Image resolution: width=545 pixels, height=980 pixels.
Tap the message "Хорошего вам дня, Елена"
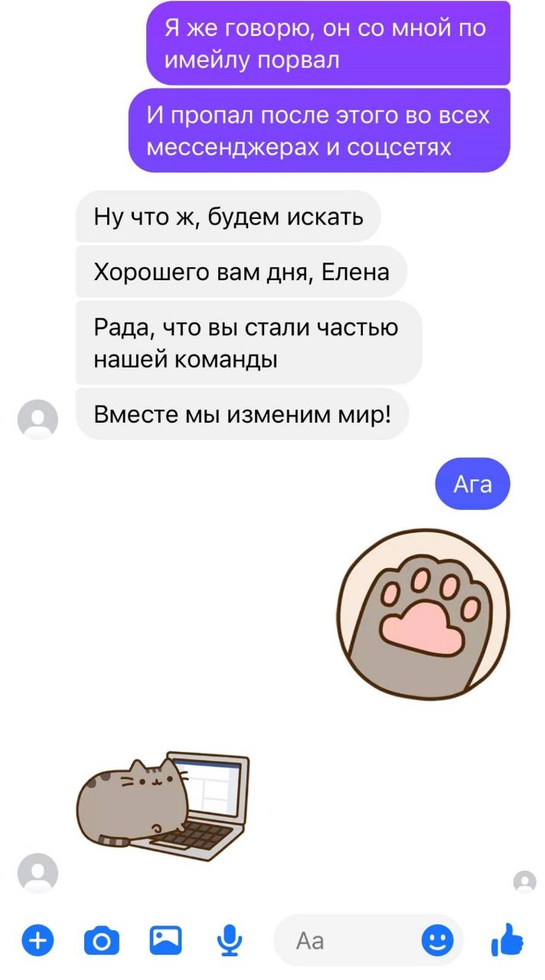coord(241,272)
